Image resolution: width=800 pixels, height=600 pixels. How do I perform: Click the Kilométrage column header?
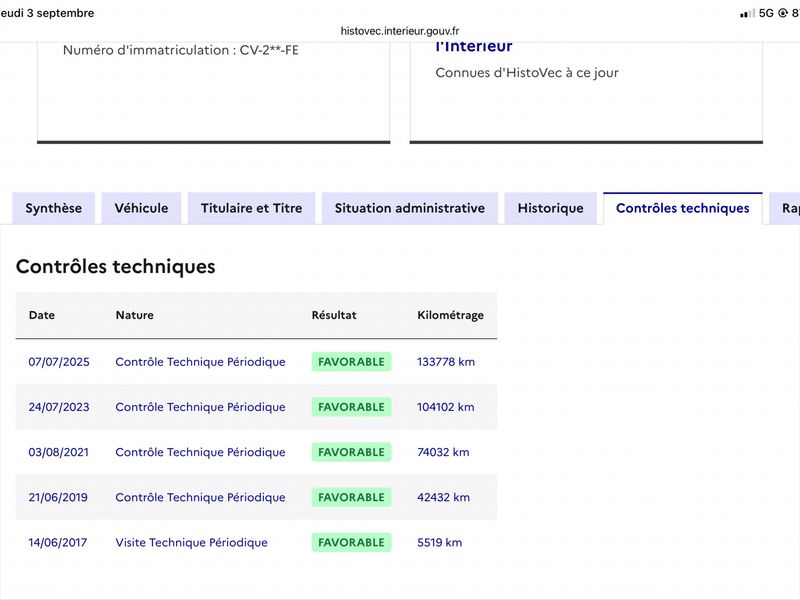(451, 315)
